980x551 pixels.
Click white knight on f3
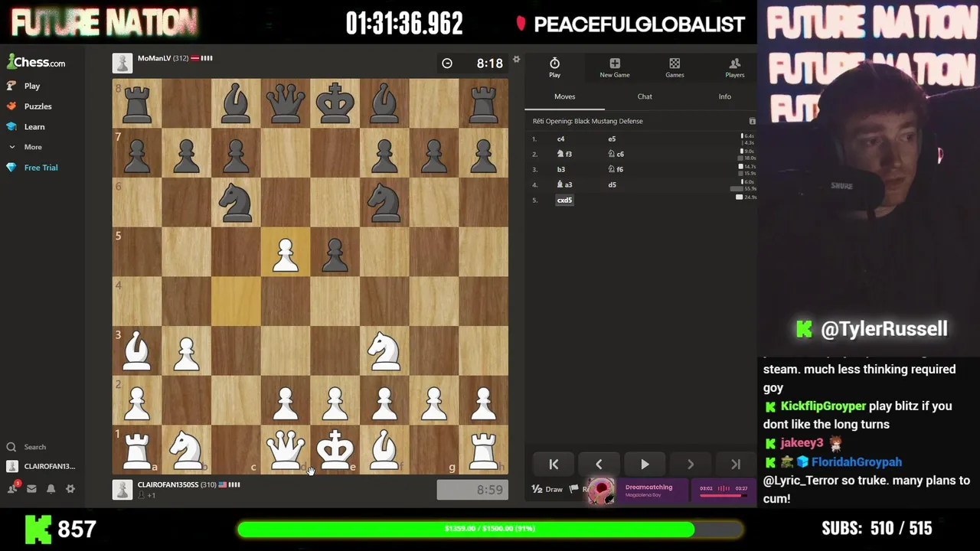[x=384, y=350]
